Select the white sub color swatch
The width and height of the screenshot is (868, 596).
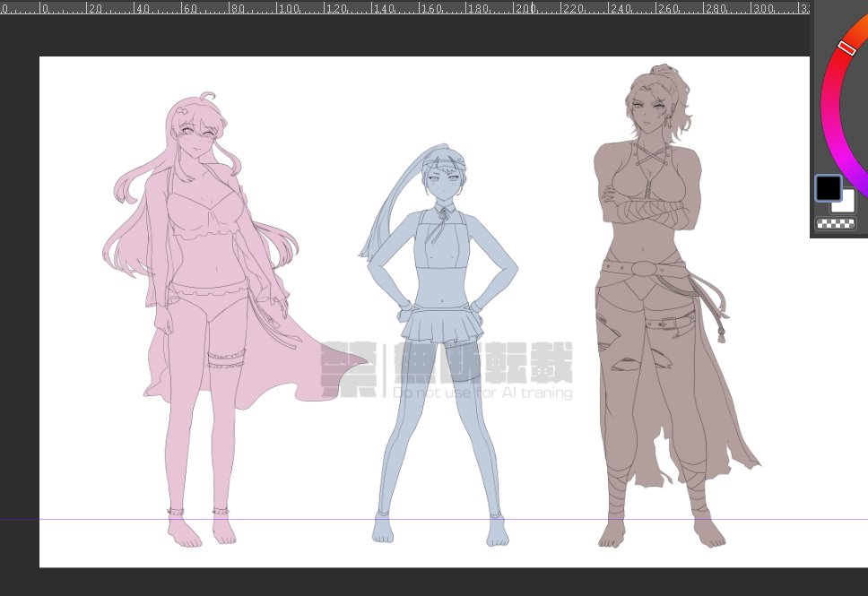(x=847, y=205)
